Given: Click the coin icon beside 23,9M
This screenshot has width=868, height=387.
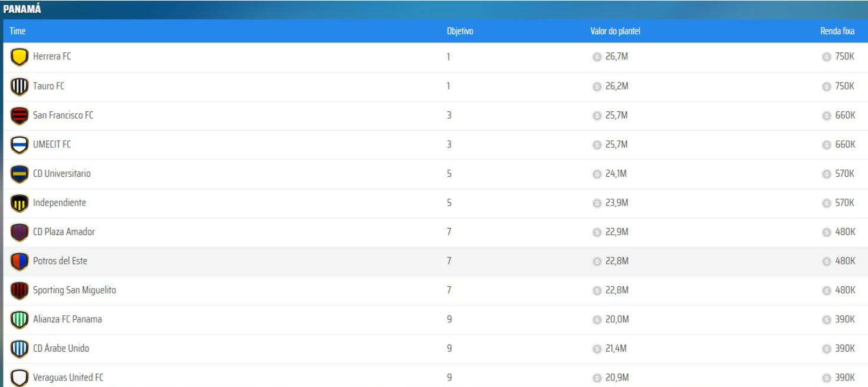Looking at the screenshot, I should point(597,203).
